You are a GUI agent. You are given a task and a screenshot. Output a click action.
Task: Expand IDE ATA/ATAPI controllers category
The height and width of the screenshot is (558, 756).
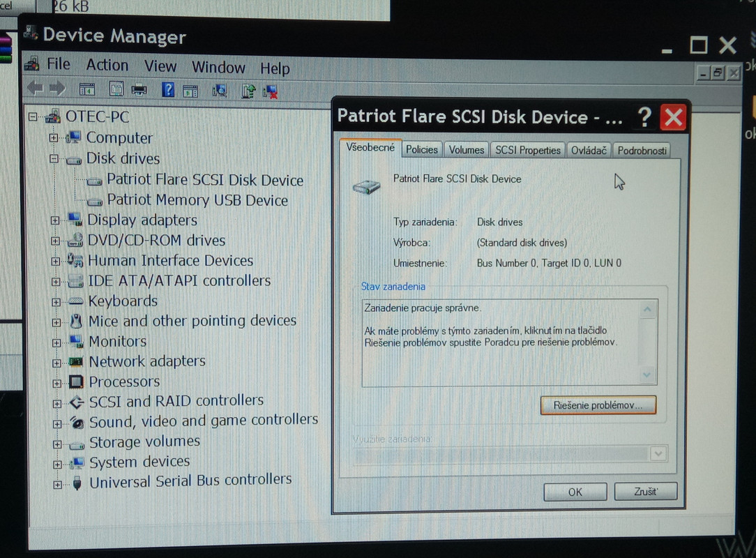(x=56, y=281)
